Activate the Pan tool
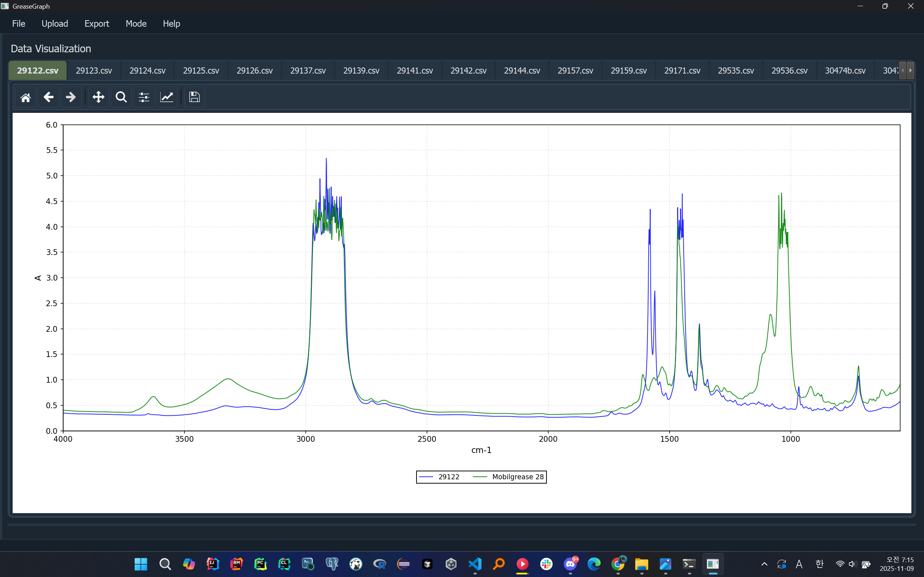The width and height of the screenshot is (924, 577). tap(99, 97)
